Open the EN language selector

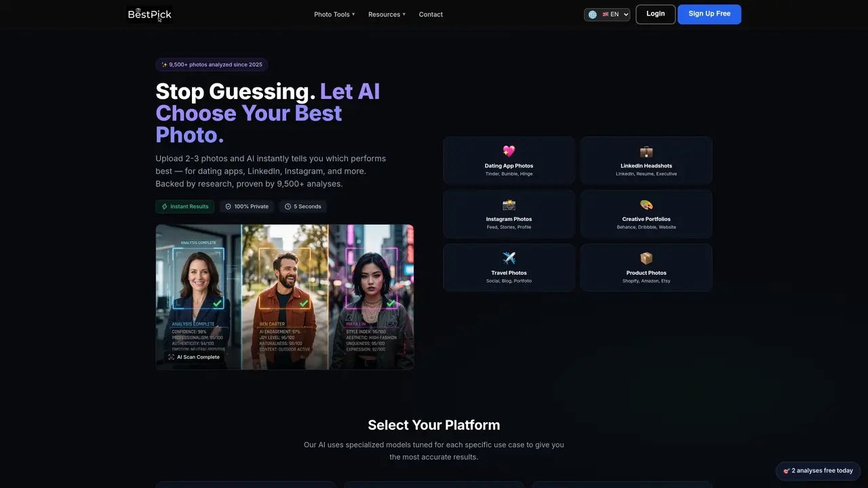607,14
